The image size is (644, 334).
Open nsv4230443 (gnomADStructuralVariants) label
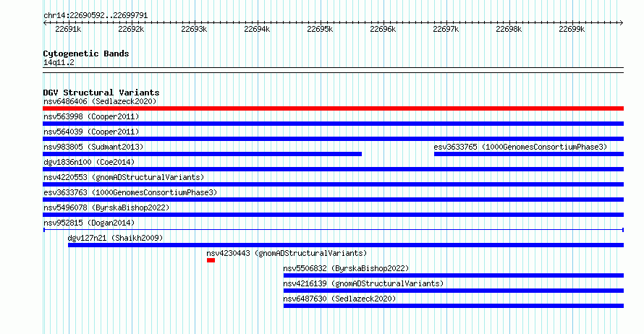pos(287,253)
